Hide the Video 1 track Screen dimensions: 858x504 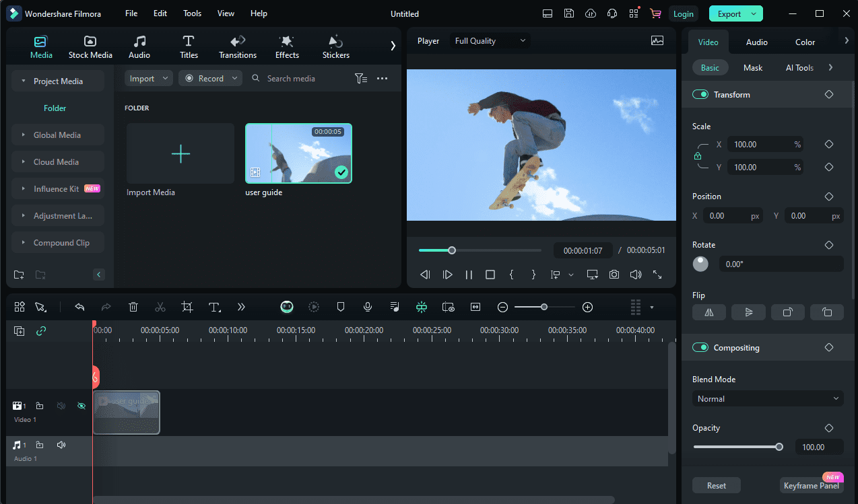(x=81, y=406)
